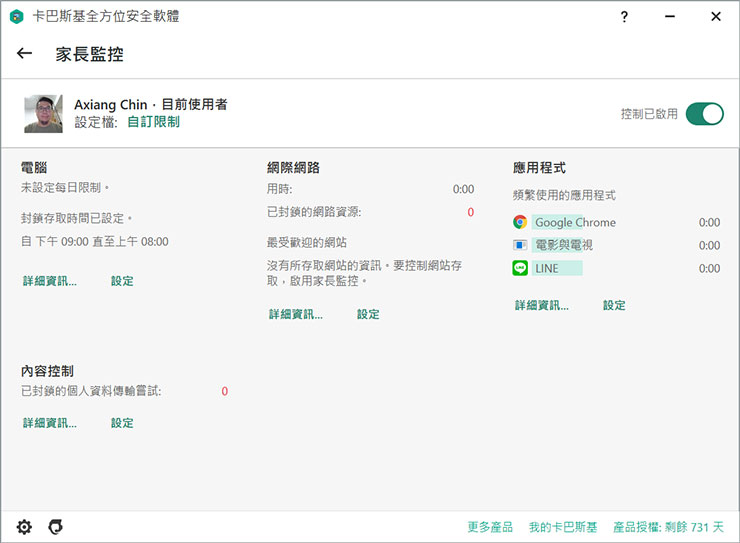This screenshot has height=543, width=740.
Task: Toggle the 控制已啟用 switch off
Action: (x=705, y=114)
